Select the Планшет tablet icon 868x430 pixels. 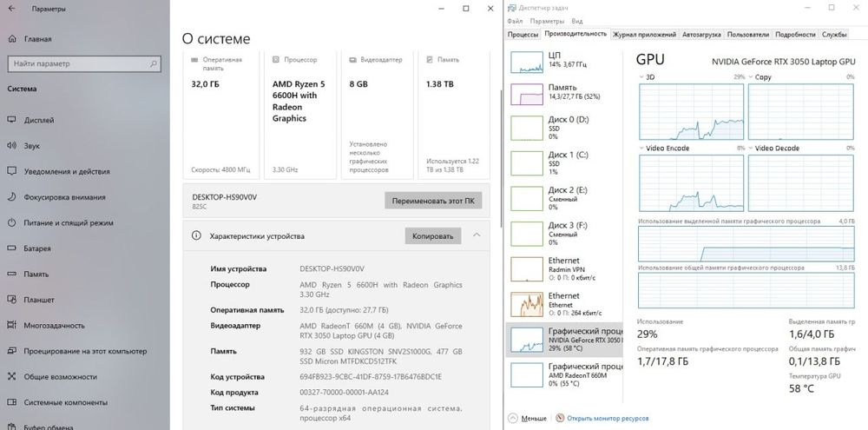(11, 300)
